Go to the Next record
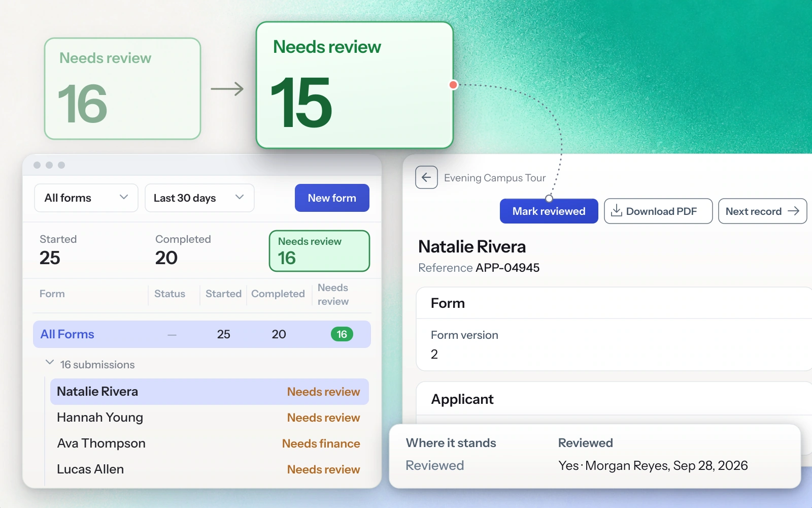Image resolution: width=812 pixels, height=508 pixels. [762, 211]
